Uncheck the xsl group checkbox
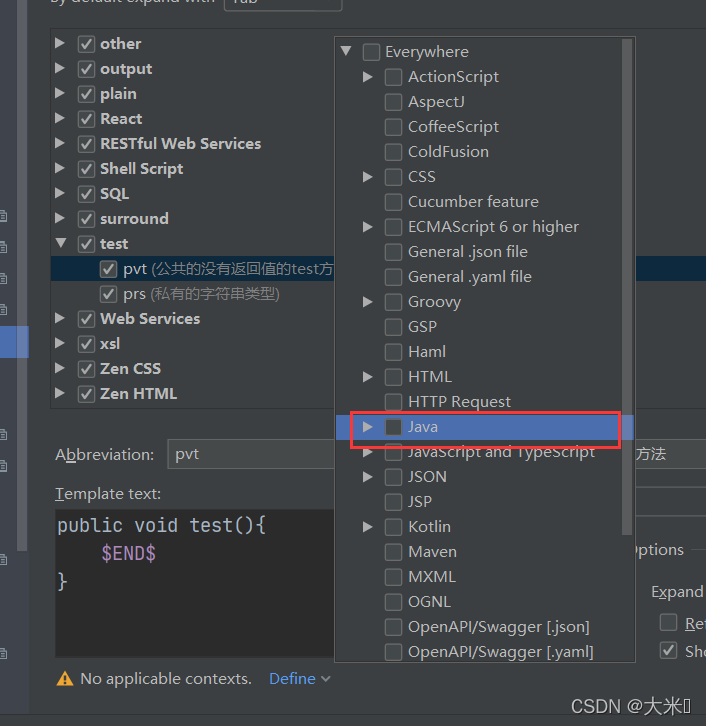The height and width of the screenshot is (726, 706). coord(86,344)
